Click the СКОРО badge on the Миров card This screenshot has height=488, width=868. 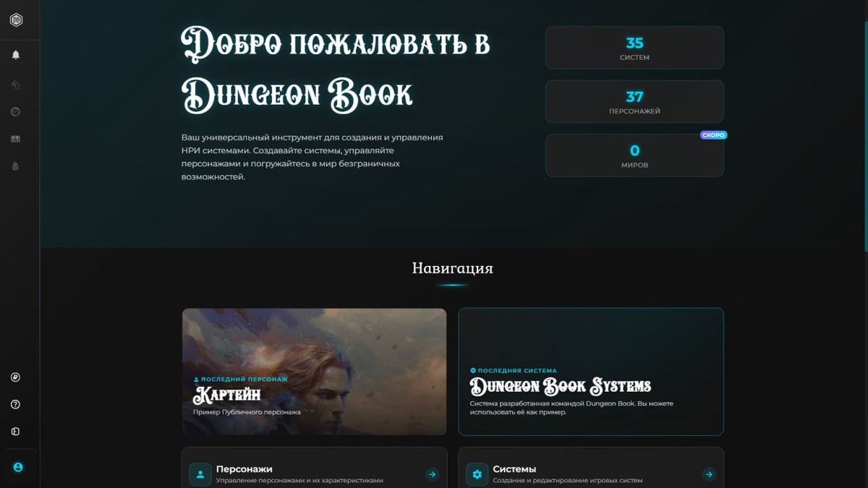(x=713, y=135)
